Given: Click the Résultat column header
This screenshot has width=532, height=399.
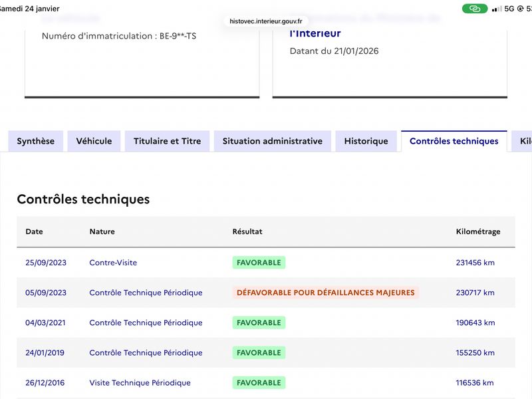Looking at the screenshot, I should pyautogui.click(x=247, y=231).
